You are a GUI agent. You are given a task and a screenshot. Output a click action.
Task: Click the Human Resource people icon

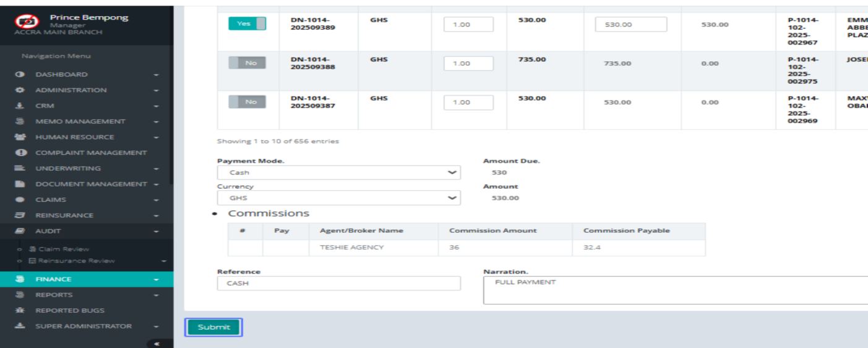[20, 137]
